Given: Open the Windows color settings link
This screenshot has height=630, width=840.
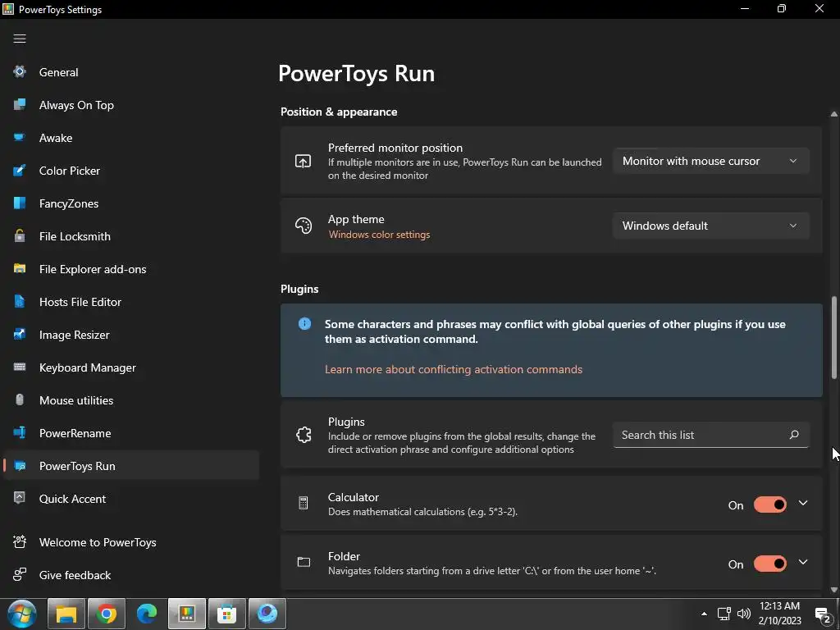Looking at the screenshot, I should 379,234.
